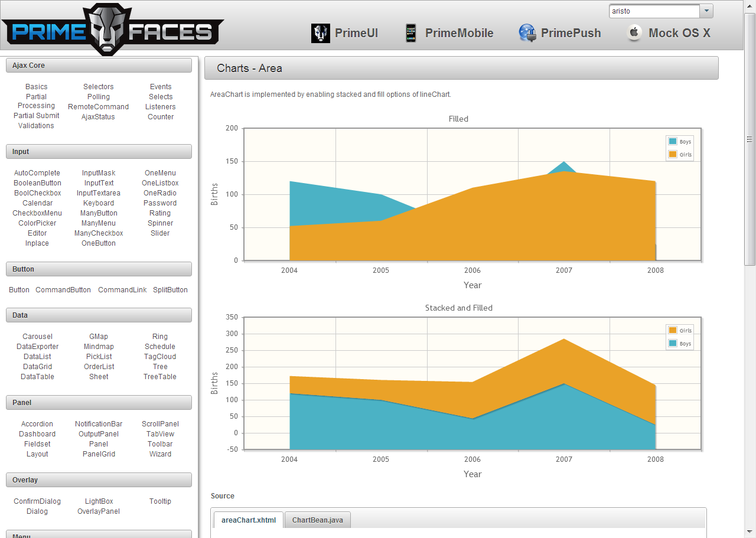This screenshot has height=538, width=756.
Task: Switch to the ChartBean.java tab
Action: click(317, 520)
